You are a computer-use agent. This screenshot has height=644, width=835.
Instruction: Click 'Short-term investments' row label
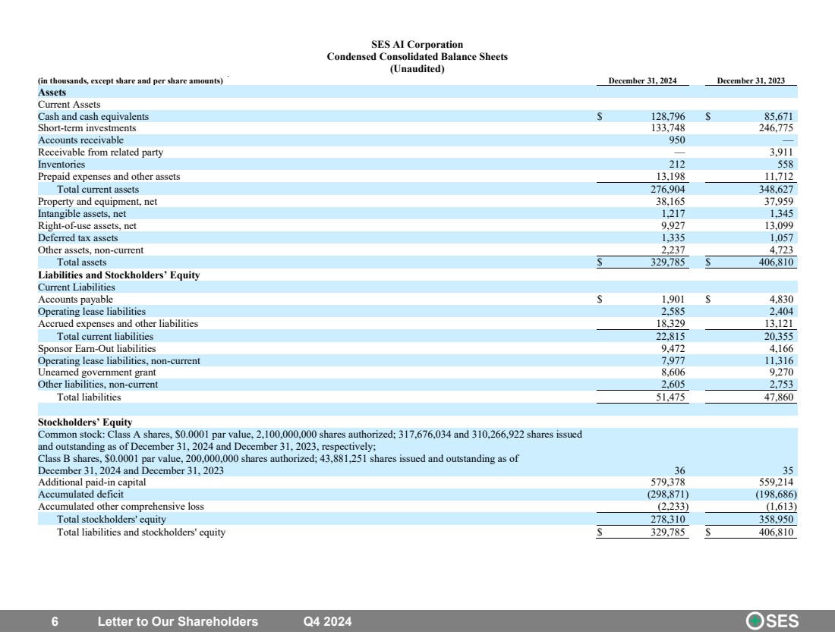87,128
